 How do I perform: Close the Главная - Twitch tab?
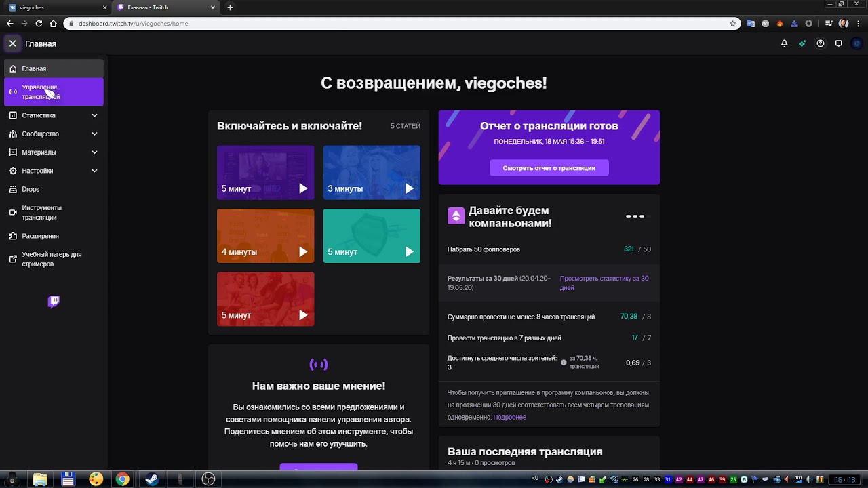click(212, 7)
